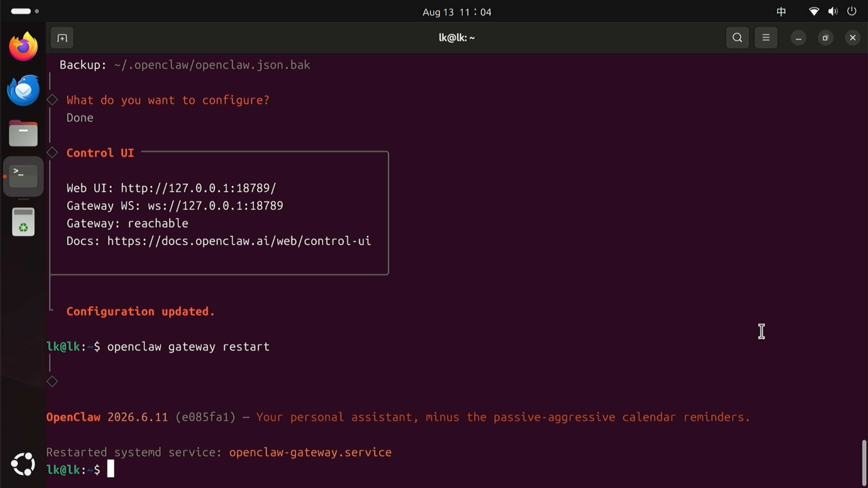Open the Files manager in dock
This screenshot has width=868, height=488.
coord(23,133)
